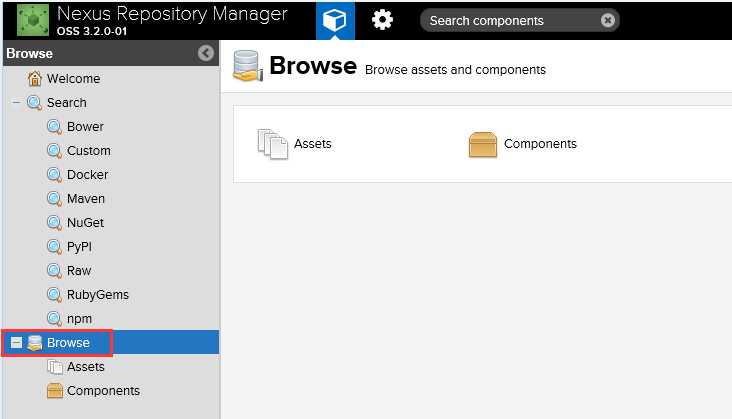Open the Browse cube mode button
The width and height of the screenshot is (732, 419).
[x=335, y=20]
